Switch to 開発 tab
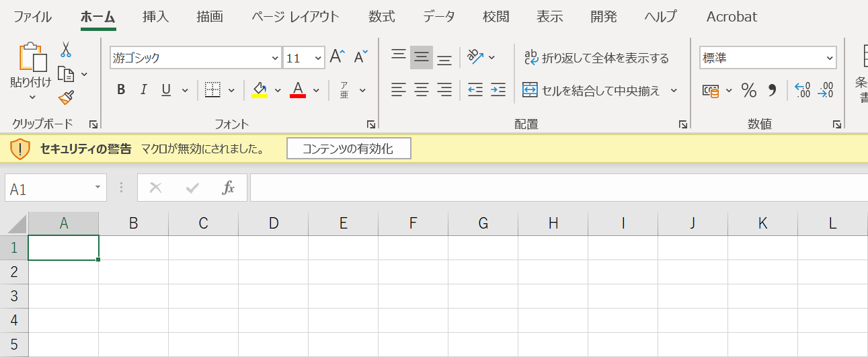Screen dimensions: 868x357 click(604, 17)
